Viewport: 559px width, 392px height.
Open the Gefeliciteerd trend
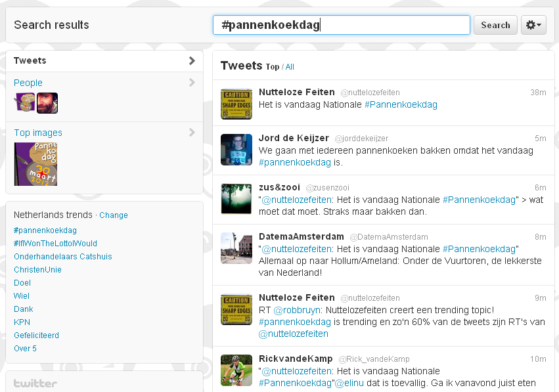point(36,336)
